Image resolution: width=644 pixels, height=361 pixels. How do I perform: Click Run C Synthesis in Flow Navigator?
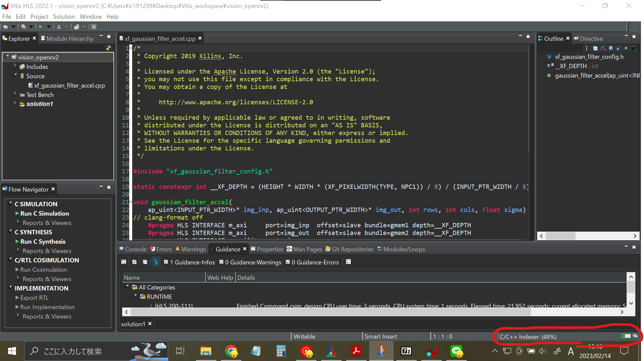point(43,241)
